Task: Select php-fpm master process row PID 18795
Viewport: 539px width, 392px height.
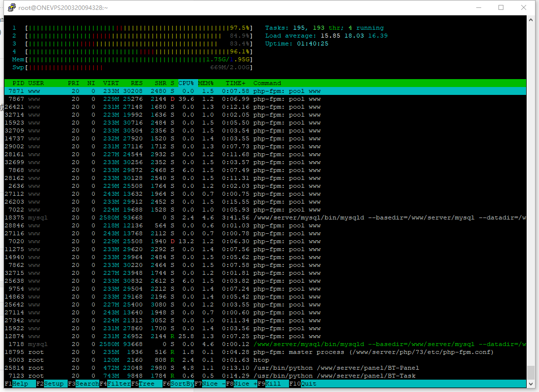Action: [265, 352]
